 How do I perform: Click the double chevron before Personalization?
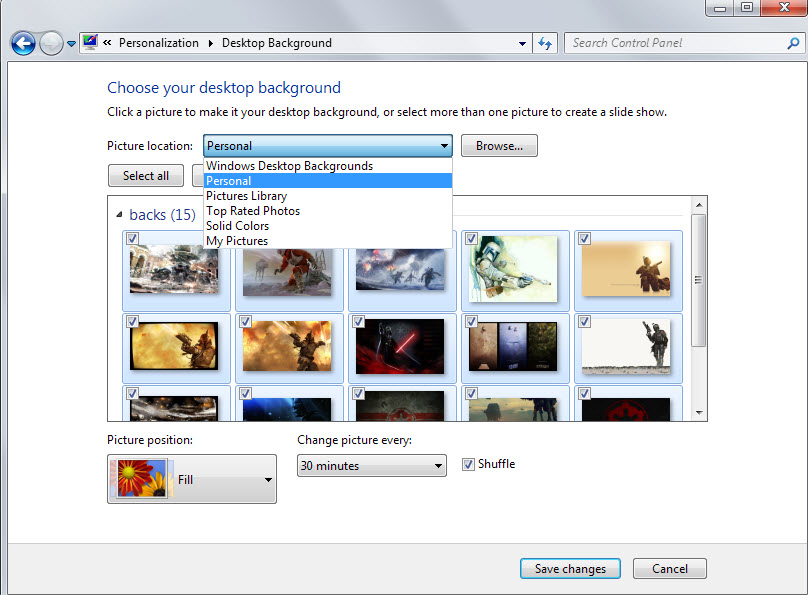(107, 43)
